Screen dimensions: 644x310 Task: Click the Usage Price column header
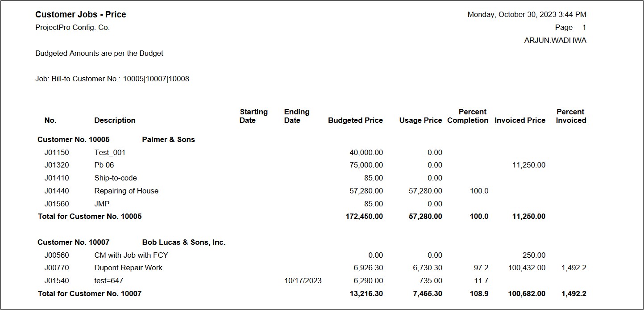pos(420,121)
